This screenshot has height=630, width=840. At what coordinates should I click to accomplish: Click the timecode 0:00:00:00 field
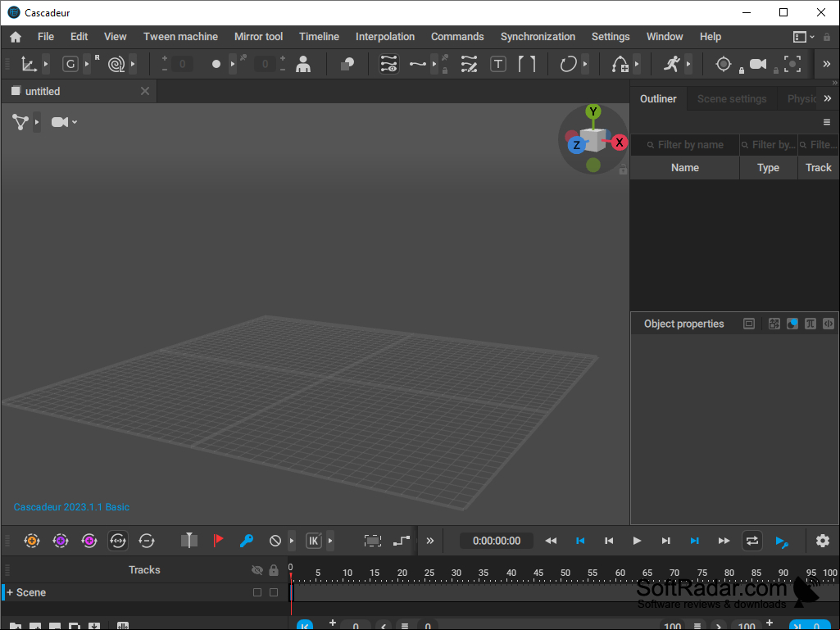click(x=497, y=541)
